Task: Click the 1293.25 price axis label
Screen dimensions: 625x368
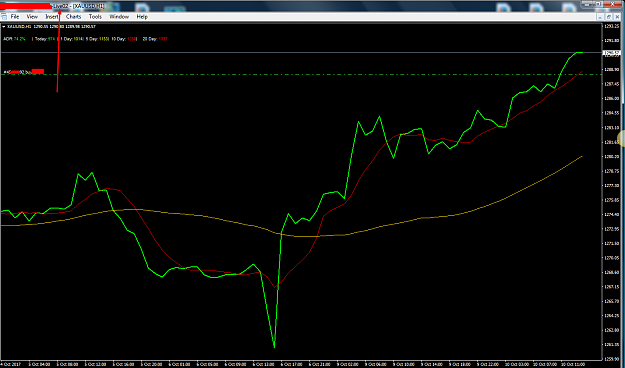Action: pyautogui.click(x=611, y=26)
